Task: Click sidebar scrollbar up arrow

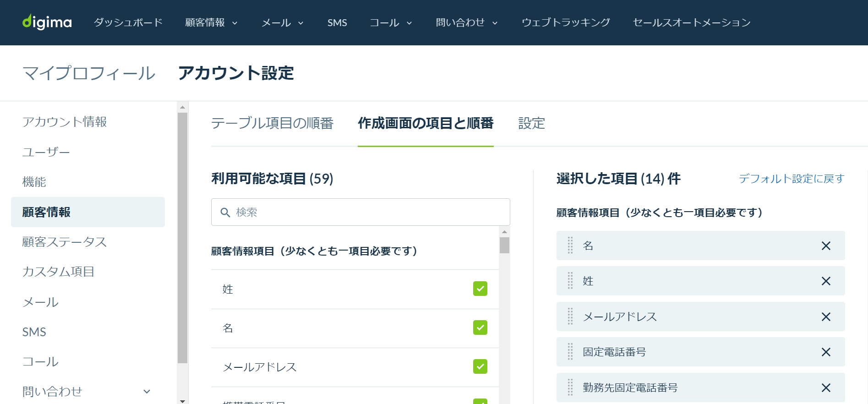Action: tap(183, 107)
